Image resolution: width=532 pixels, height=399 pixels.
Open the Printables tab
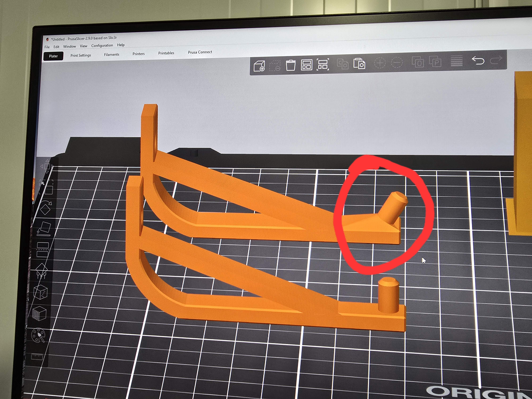point(166,53)
